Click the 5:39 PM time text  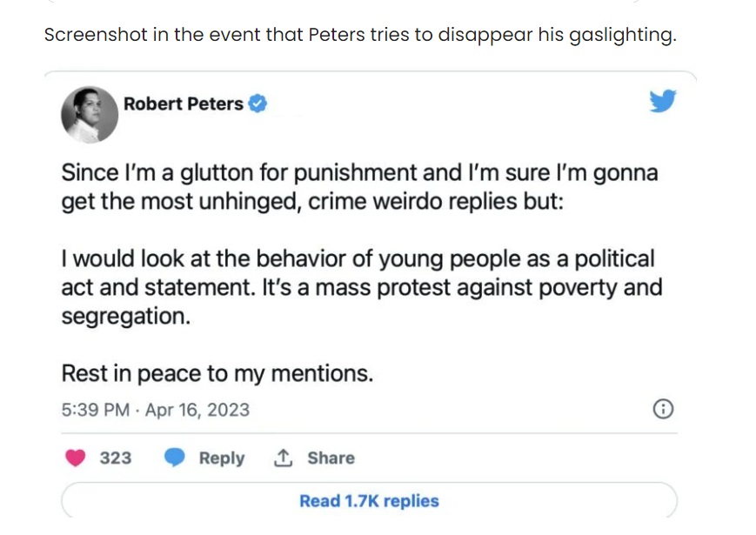(96, 410)
